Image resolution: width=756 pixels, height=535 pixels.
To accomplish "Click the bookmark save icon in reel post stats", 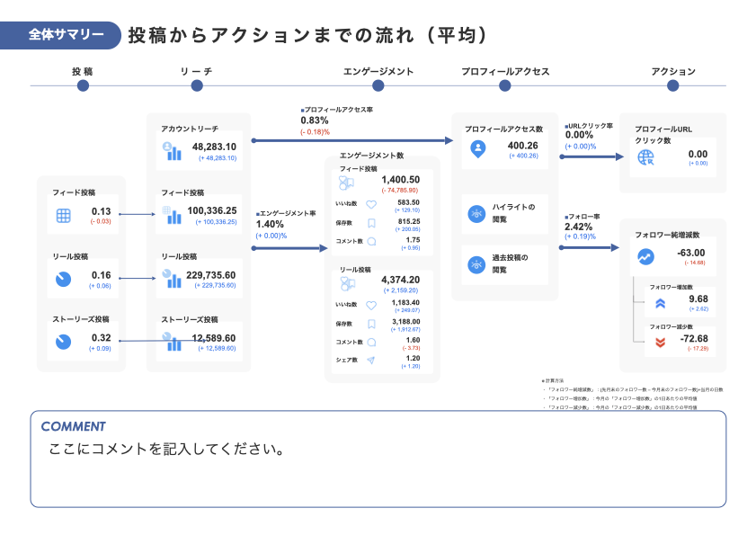I will coord(372,324).
